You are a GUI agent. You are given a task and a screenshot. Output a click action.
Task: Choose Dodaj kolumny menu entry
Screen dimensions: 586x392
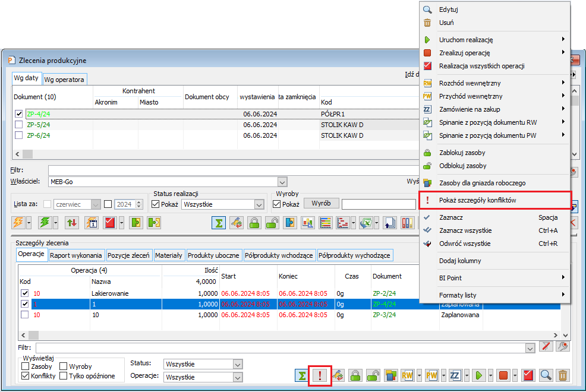pos(495,261)
